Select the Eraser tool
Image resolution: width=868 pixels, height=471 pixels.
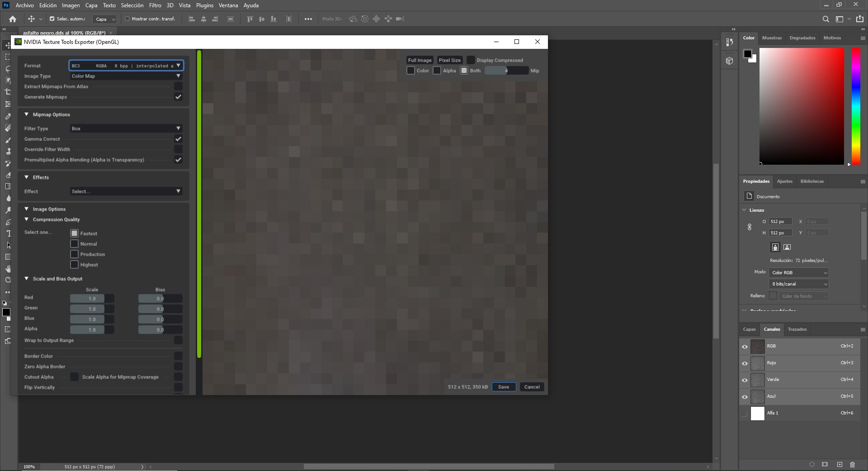(8, 175)
